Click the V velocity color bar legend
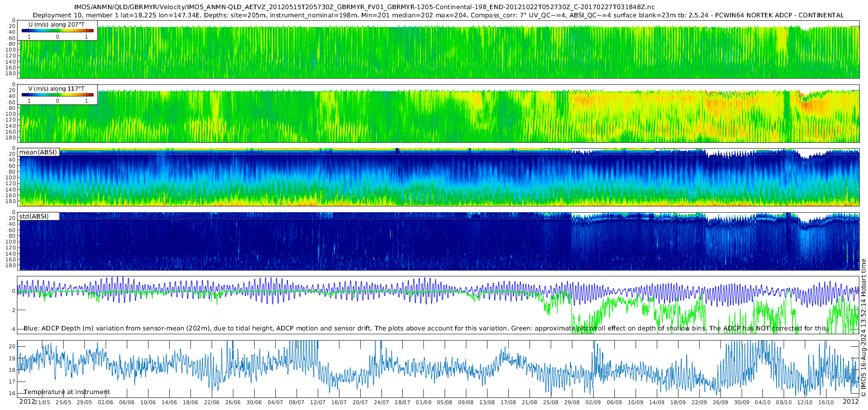The width and height of the screenshot is (868, 410). point(57,95)
